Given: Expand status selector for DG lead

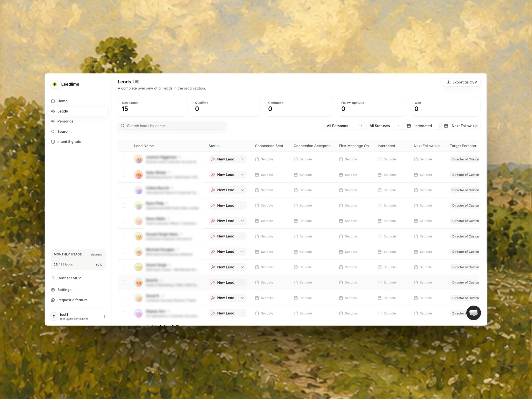Looking at the screenshot, I should [x=227, y=221].
